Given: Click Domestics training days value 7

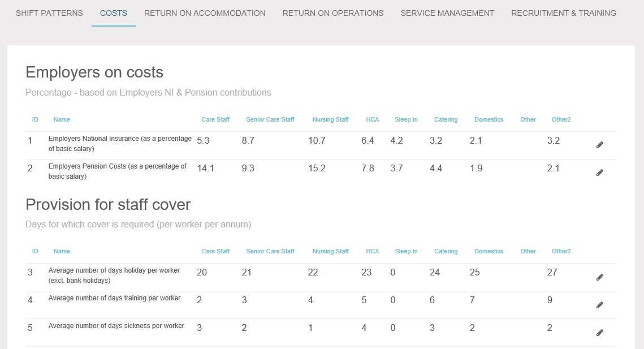Looking at the screenshot, I should [472, 300].
